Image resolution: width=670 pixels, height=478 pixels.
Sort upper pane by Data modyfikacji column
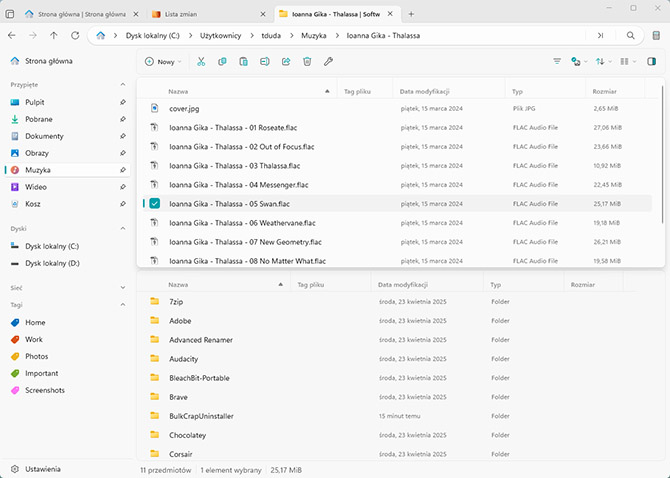click(449, 91)
